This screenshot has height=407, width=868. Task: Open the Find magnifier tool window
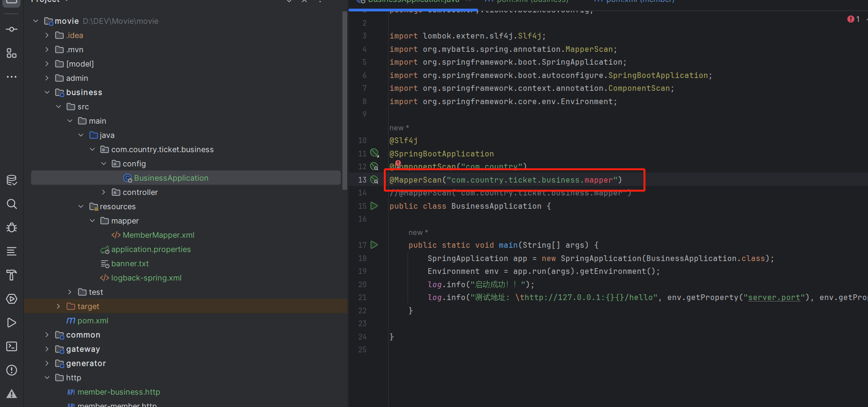coord(12,204)
